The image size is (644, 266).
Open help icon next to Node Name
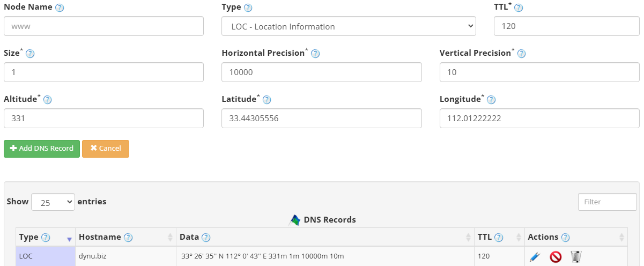[60, 8]
